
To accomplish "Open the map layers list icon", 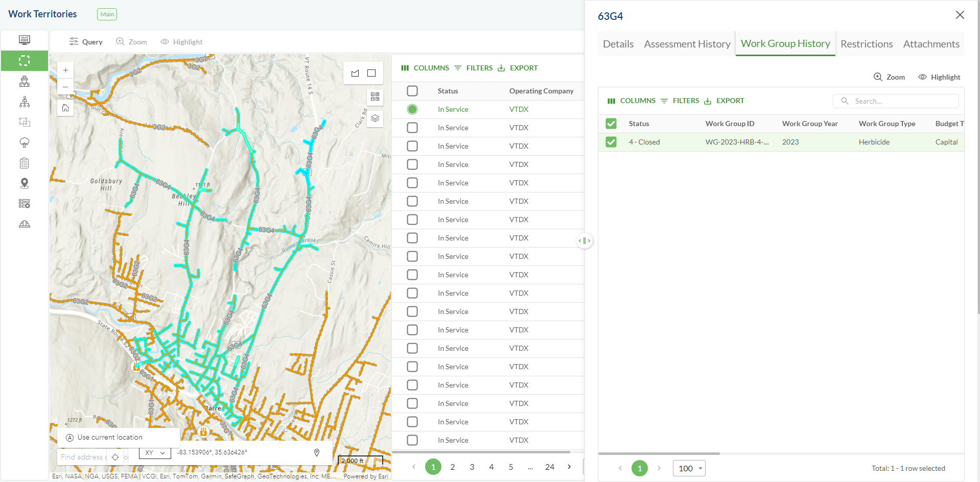I will [x=375, y=118].
